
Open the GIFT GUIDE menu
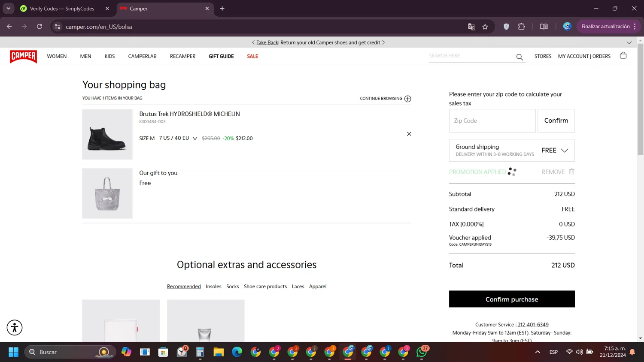(221, 56)
